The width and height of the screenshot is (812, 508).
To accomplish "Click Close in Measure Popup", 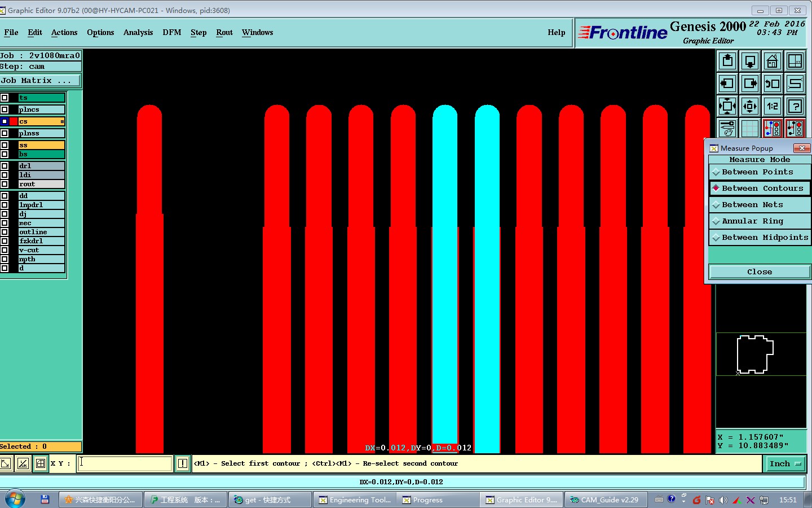I will coord(760,272).
